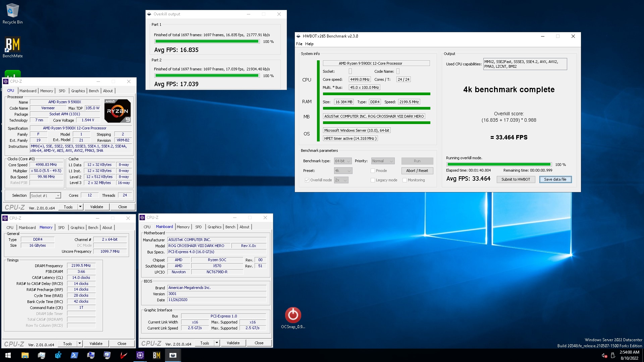The image size is (644, 362).
Task: Click the Core Speed 4998.83 MHz field
Action: (x=46, y=165)
